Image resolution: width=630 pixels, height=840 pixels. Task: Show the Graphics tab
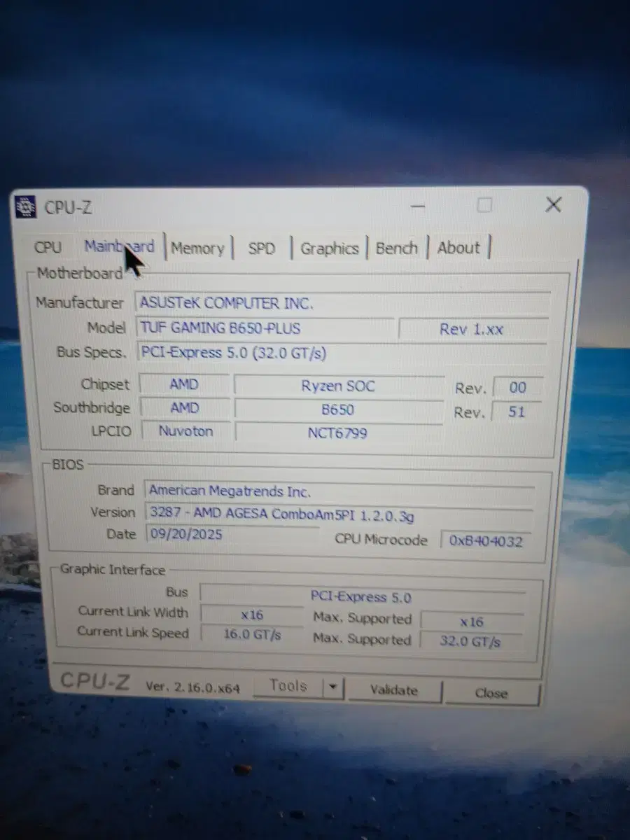click(329, 248)
